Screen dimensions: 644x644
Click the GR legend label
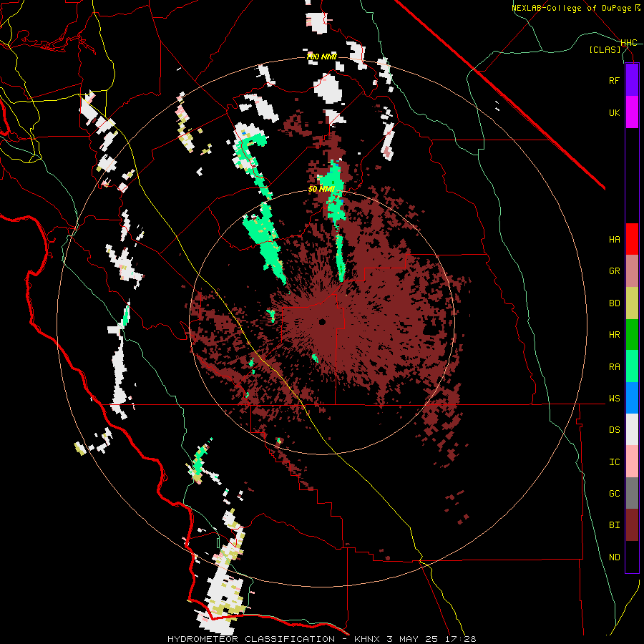click(614, 271)
